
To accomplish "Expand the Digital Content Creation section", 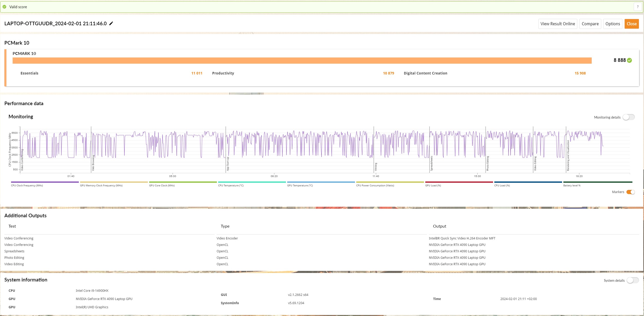I will 425,73.
